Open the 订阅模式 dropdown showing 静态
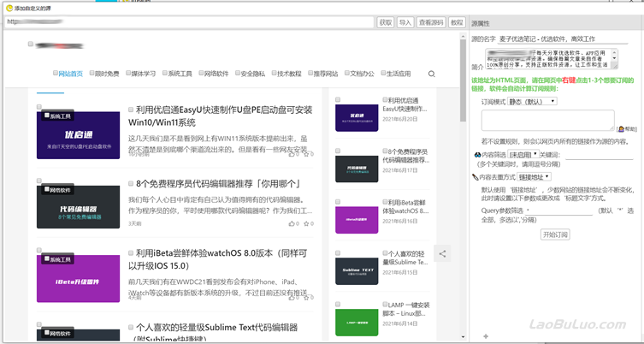This screenshot has width=644, height=344. (x=532, y=101)
